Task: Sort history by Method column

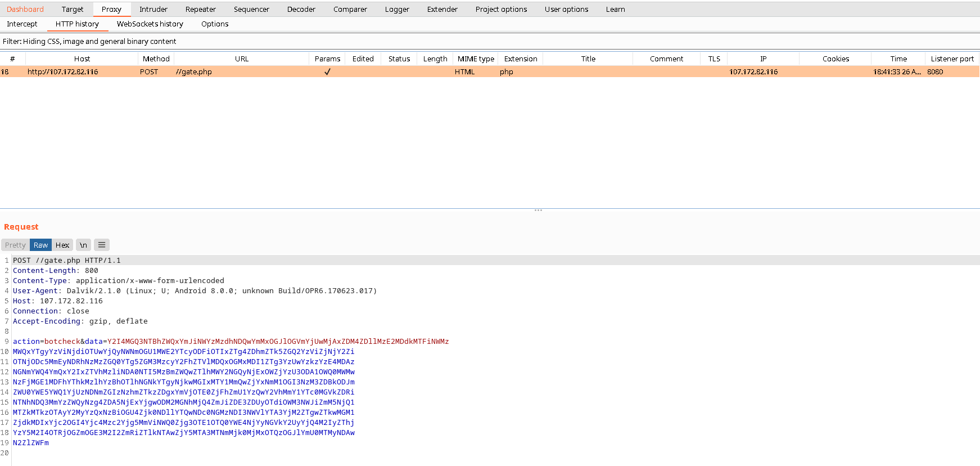Action: 156,59
